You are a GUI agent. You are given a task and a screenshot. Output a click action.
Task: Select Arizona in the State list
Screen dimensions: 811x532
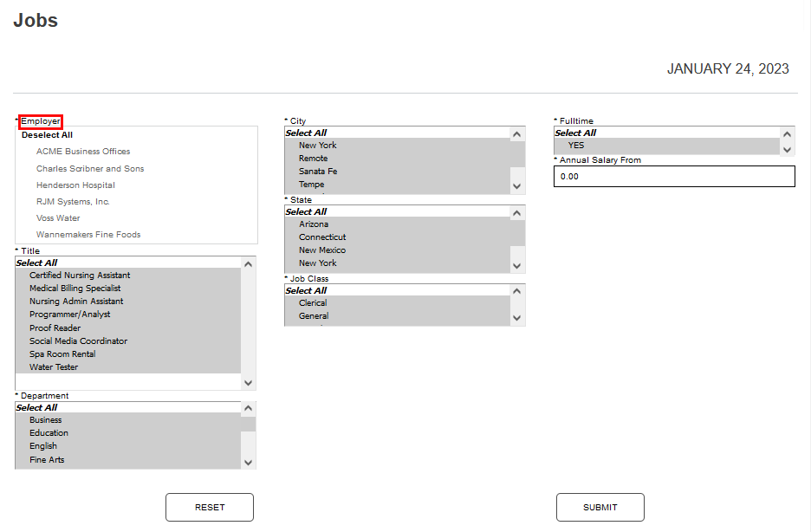(315, 224)
